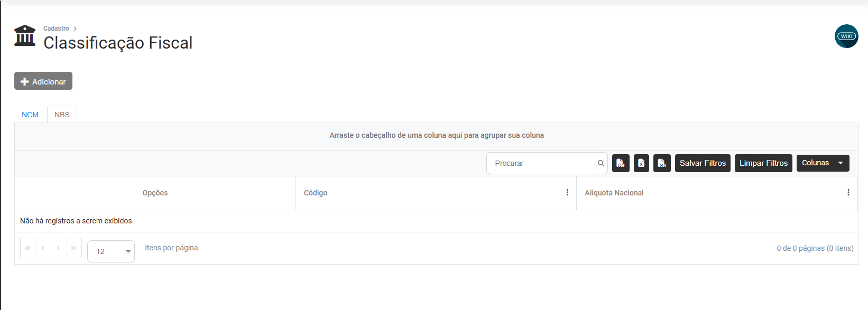Viewport: 868px width, 310px height.
Task: Open the items per page dropdown
Action: coord(111,251)
